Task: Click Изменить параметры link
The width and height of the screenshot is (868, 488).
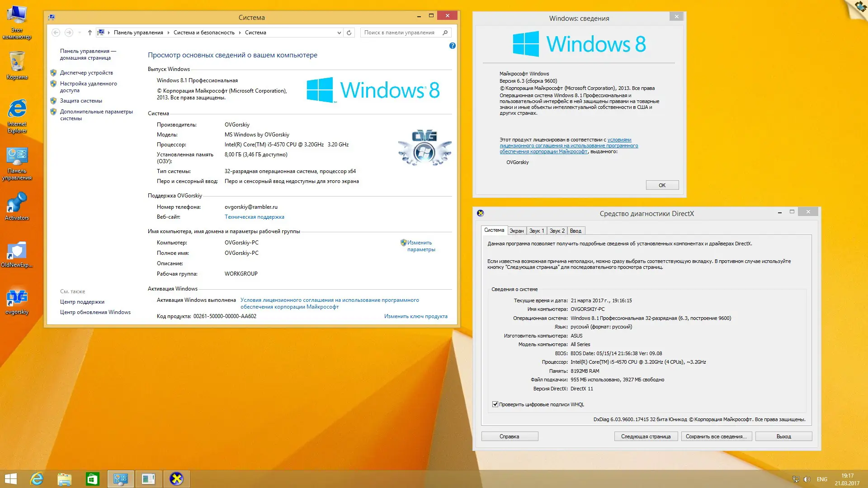Action: (x=421, y=246)
